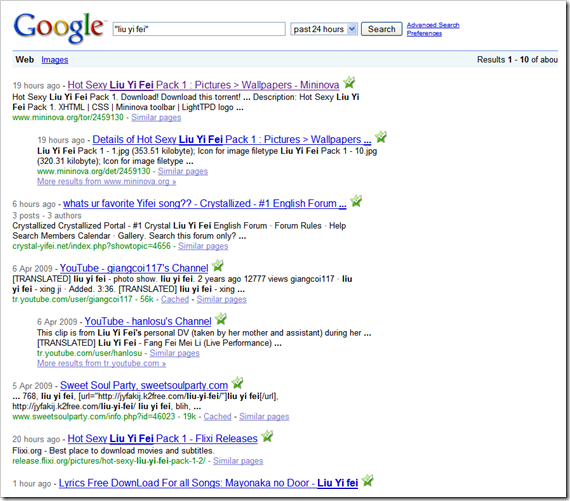The height and width of the screenshot is (501, 570).
Task: Star the Mininova Hot Sexy Liu Yi Fei result
Action: pyautogui.click(x=349, y=83)
